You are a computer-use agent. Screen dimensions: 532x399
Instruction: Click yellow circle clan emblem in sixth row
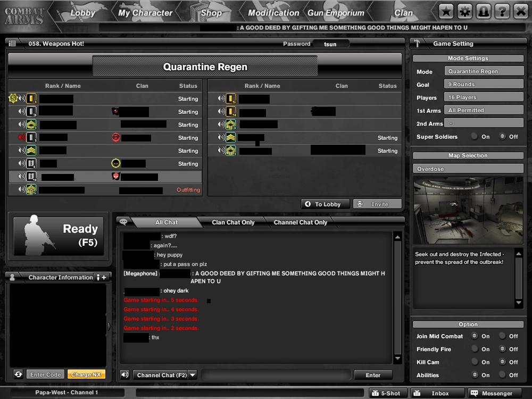[x=115, y=163]
